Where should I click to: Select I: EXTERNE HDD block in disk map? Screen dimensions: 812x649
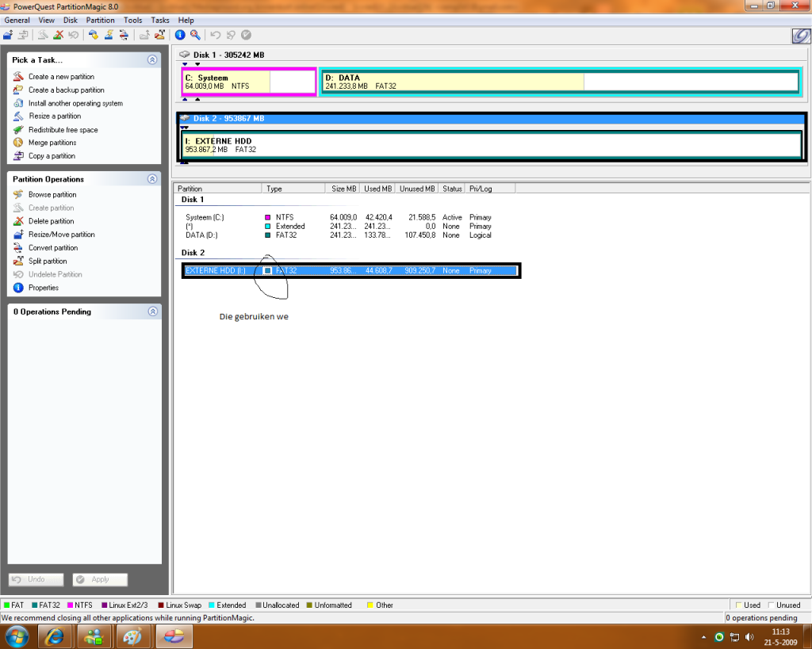pos(492,145)
